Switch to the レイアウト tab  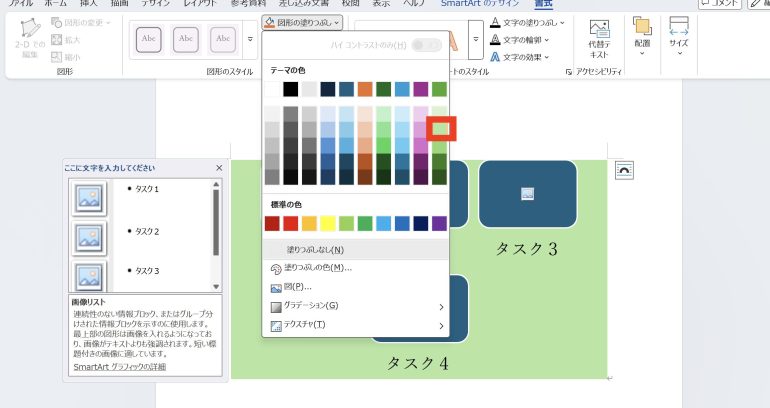point(200,3)
